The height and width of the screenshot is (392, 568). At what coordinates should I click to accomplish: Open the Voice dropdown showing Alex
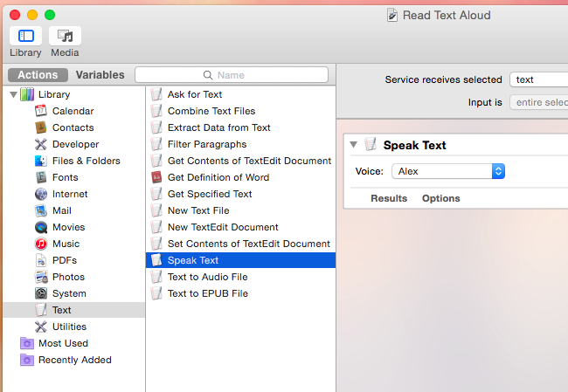[447, 171]
